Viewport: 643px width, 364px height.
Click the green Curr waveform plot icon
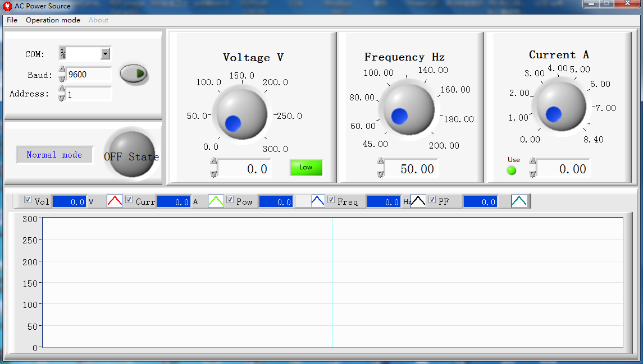[x=216, y=201]
